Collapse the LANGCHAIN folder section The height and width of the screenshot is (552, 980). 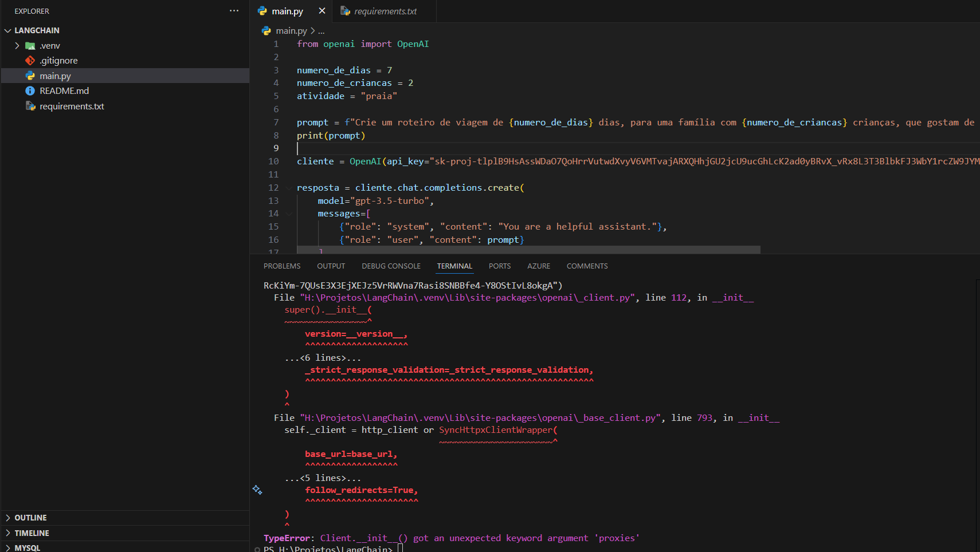8,30
